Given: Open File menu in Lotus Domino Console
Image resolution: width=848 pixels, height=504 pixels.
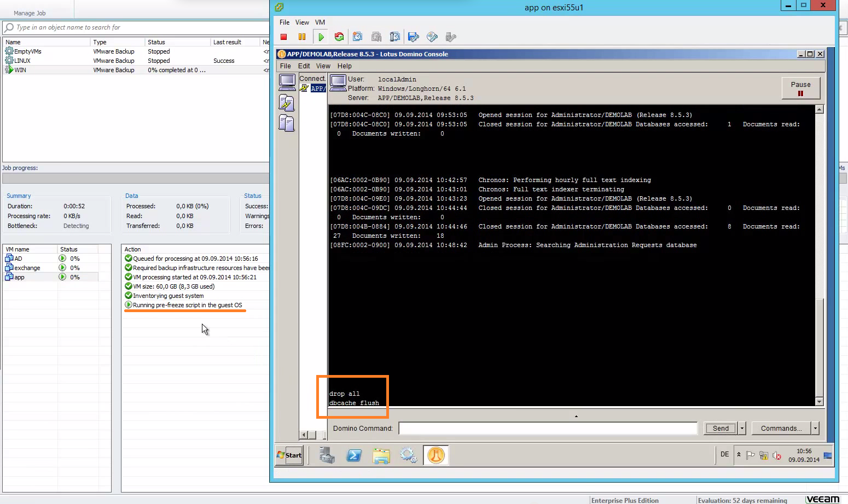Looking at the screenshot, I should click(286, 66).
